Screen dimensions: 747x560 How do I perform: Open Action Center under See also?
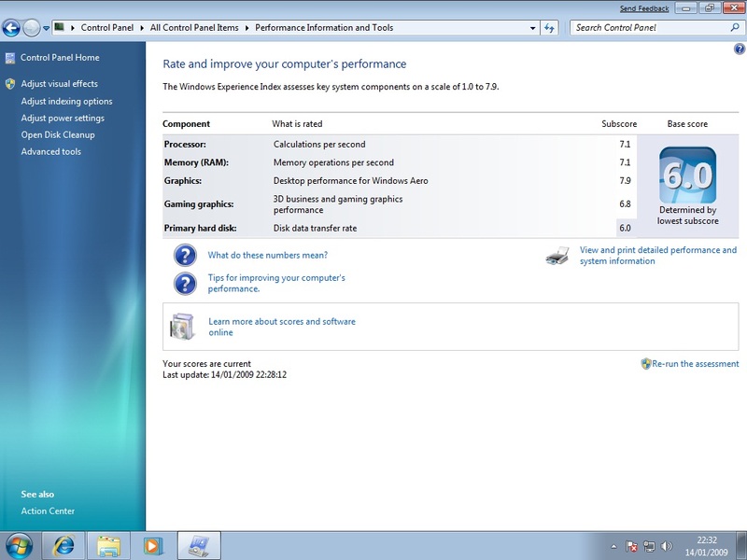click(x=48, y=511)
